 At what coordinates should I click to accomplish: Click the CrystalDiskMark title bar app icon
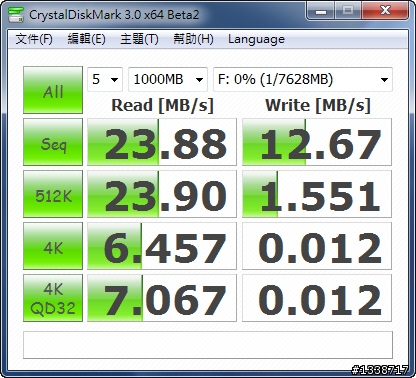coord(16,14)
